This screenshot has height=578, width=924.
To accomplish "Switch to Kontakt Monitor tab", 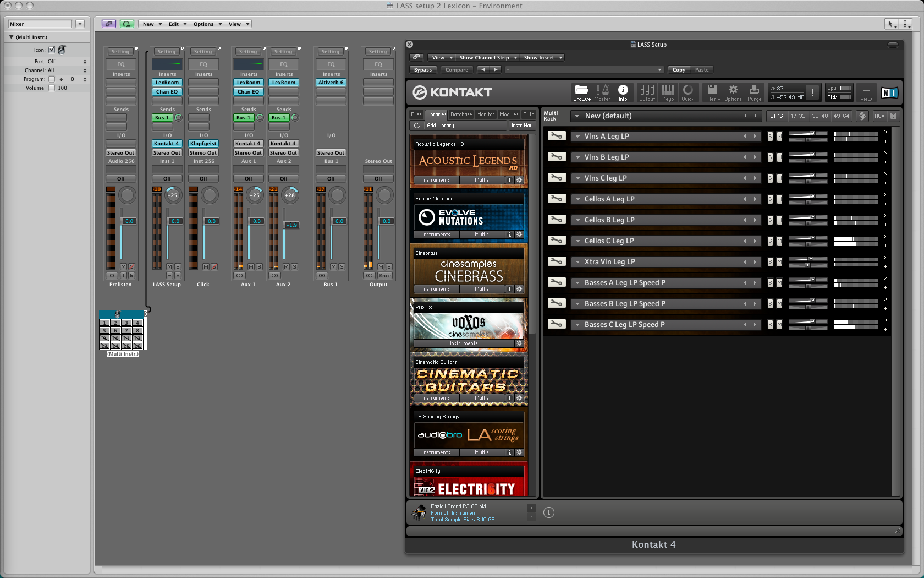I will (485, 114).
